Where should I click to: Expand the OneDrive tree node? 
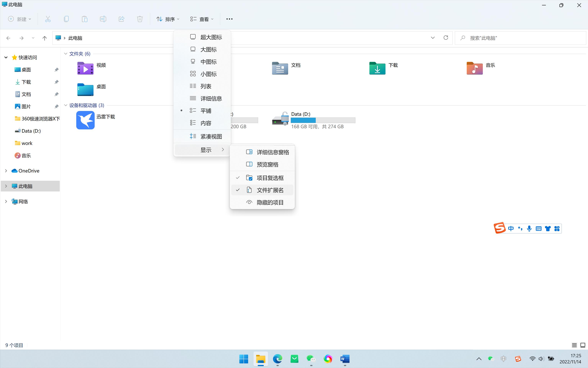[x=6, y=171]
